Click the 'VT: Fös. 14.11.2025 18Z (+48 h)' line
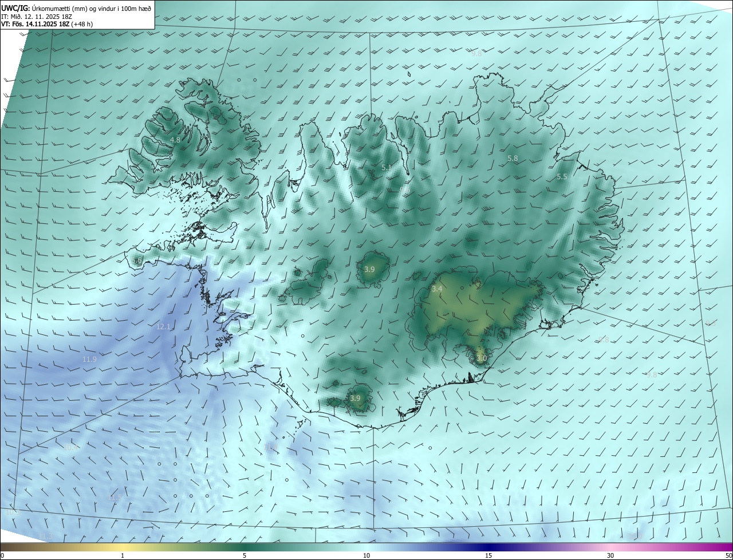The image size is (733, 560). tap(47, 24)
